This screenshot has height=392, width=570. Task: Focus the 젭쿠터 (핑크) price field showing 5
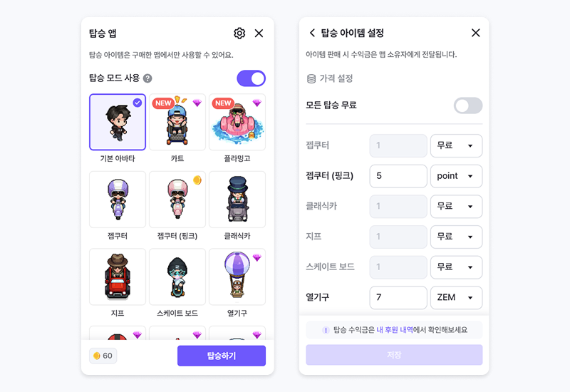click(x=398, y=176)
